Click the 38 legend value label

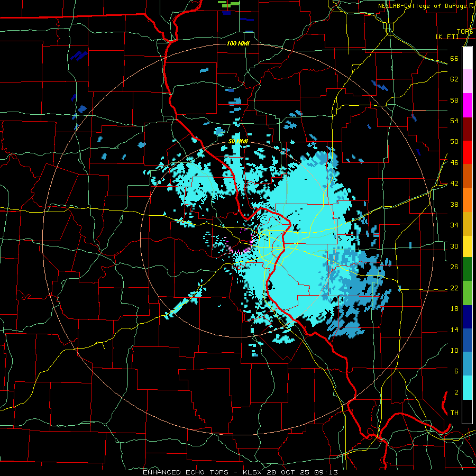(454, 204)
